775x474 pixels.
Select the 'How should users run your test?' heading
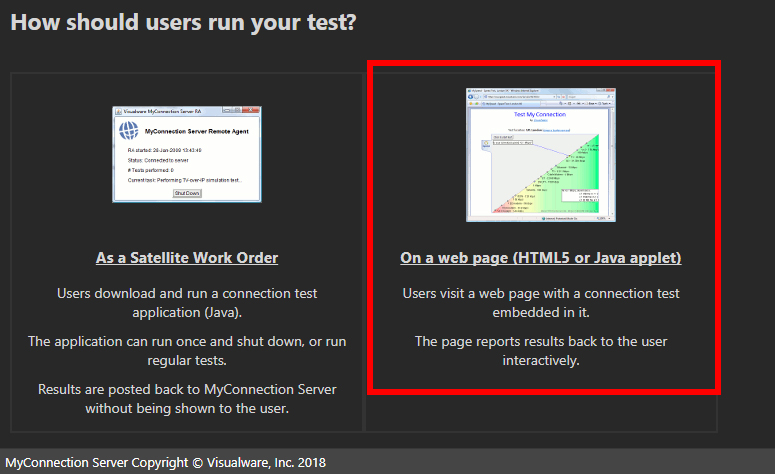183,22
